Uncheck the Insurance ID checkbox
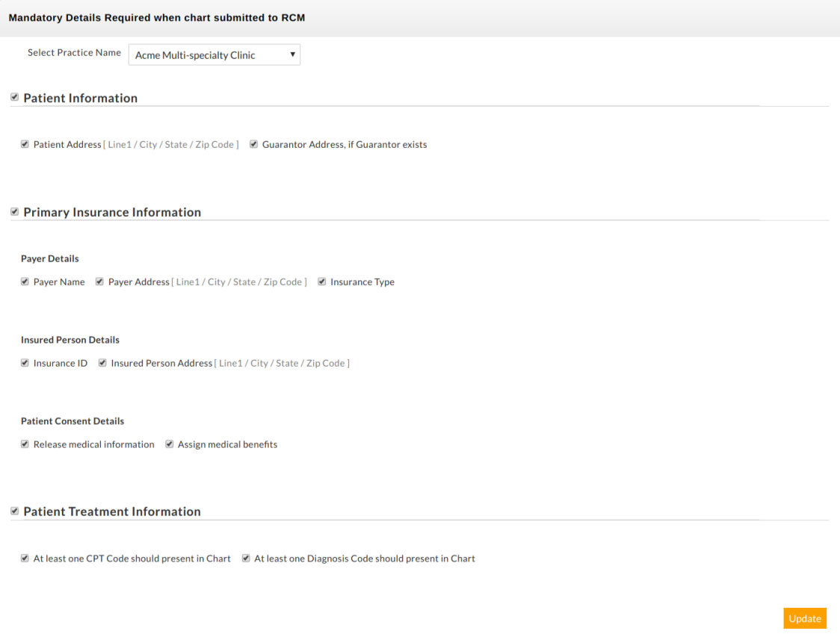This screenshot has width=840, height=640. (x=25, y=363)
